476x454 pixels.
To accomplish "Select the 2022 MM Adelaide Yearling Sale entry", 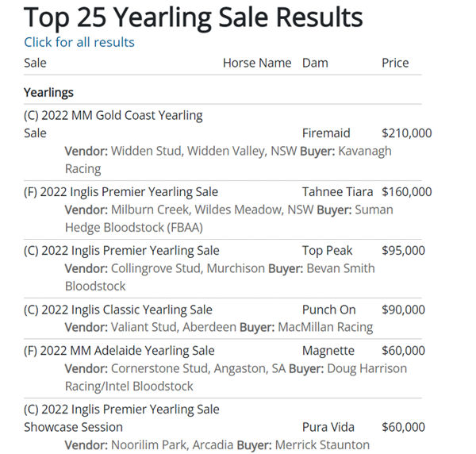I will pyautogui.click(x=119, y=351).
